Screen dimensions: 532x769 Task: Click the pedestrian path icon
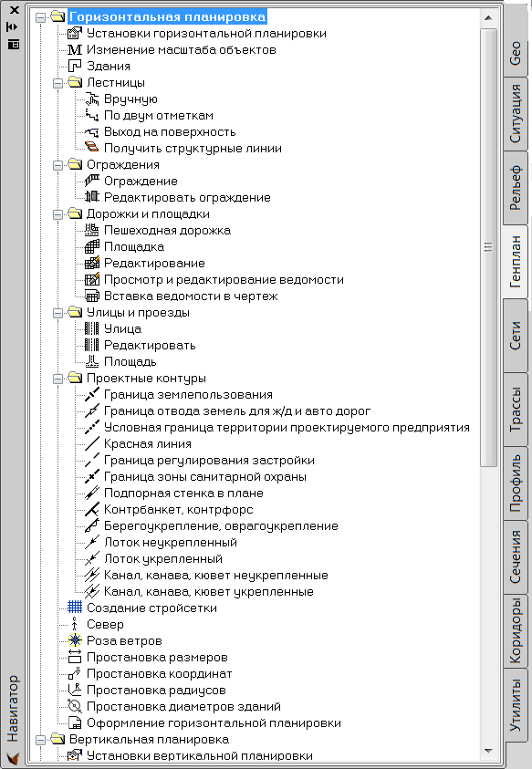tap(92, 230)
